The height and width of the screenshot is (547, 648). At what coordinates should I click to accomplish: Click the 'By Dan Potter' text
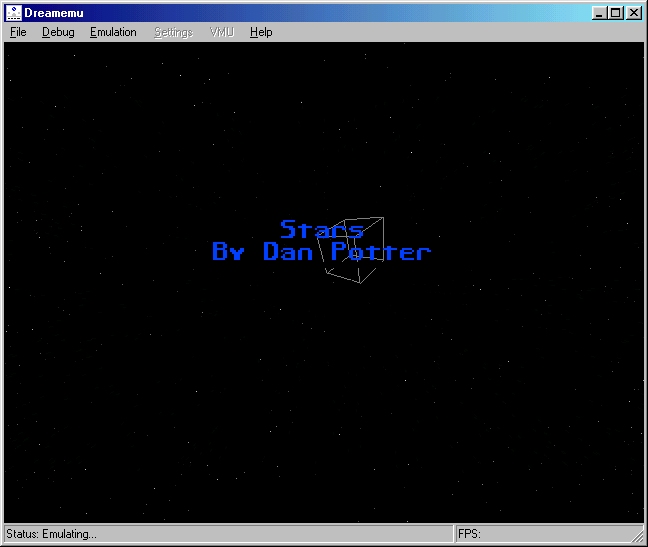[322, 251]
